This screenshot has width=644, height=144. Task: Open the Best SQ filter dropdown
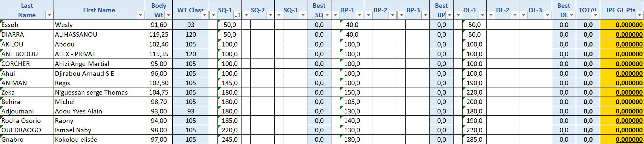327,15
